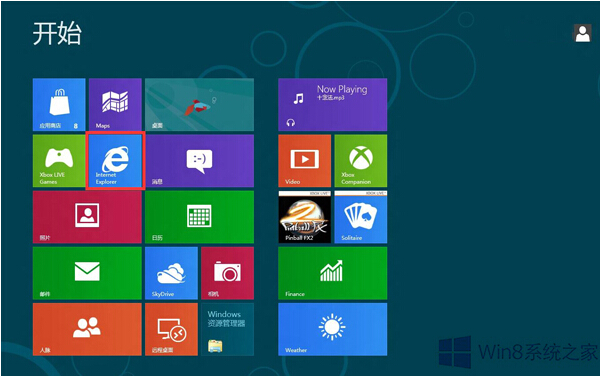Open the SkyDrive tile
This screenshot has height=378, width=600.
(171, 273)
